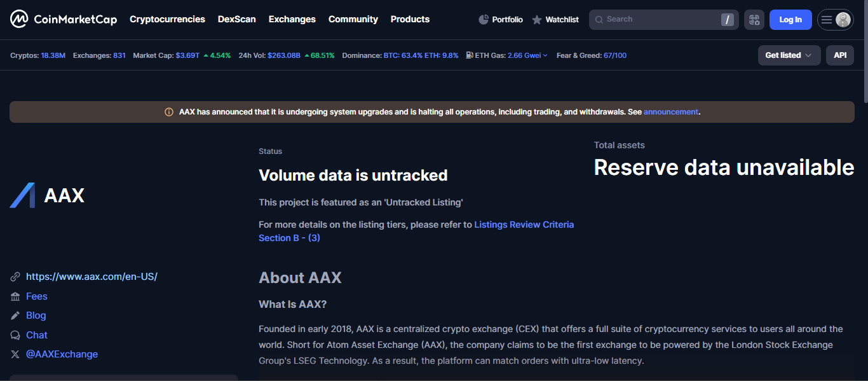Click the slash shortcut key badge

[x=728, y=20]
